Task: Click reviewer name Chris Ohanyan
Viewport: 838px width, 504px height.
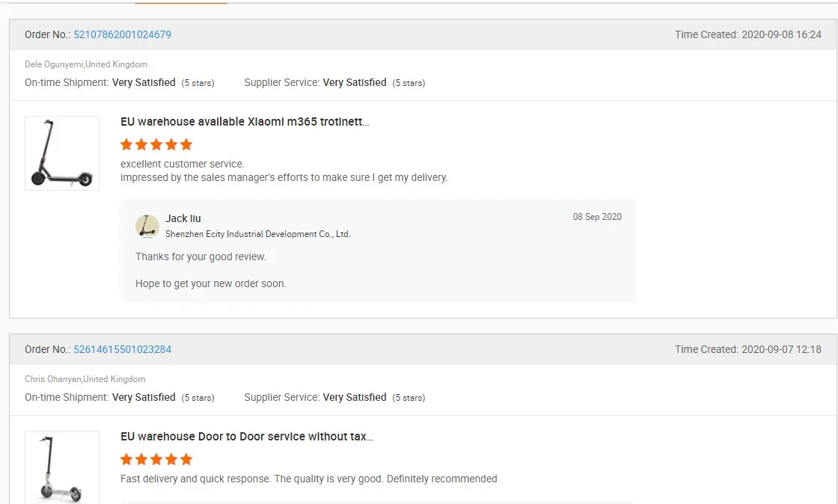Action: 53,379
